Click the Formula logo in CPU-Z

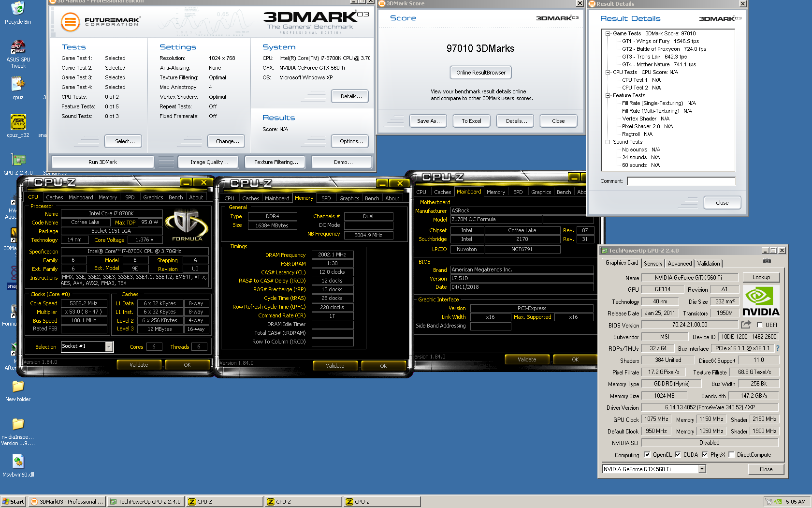[187, 225]
